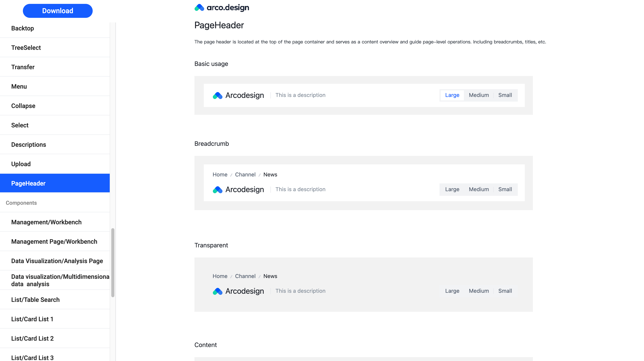Click the blue Download button
This screenshot has height=361, width=644.
click(58, 11)
